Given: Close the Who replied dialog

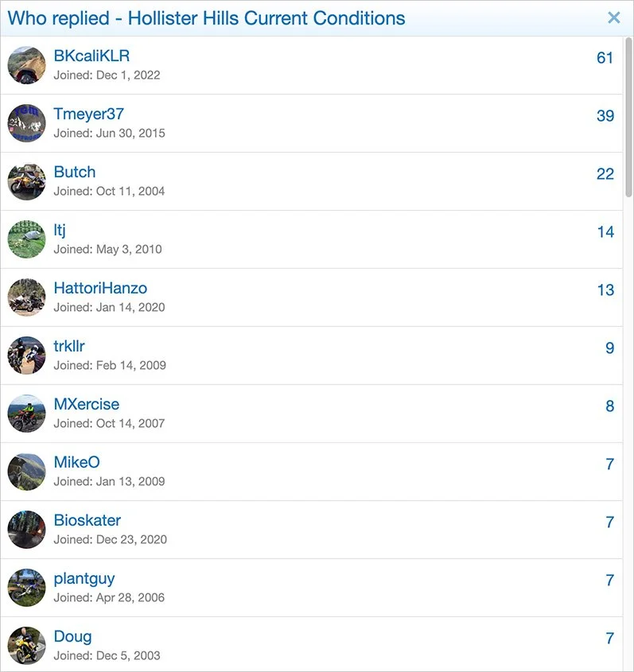Looking at the screenshot, I should click(613, 17).
